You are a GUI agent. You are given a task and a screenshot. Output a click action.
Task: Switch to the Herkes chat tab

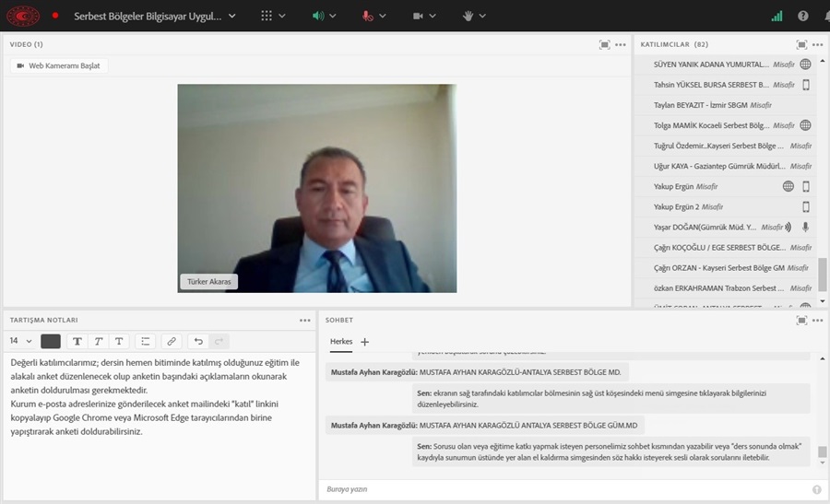[341, 342]
